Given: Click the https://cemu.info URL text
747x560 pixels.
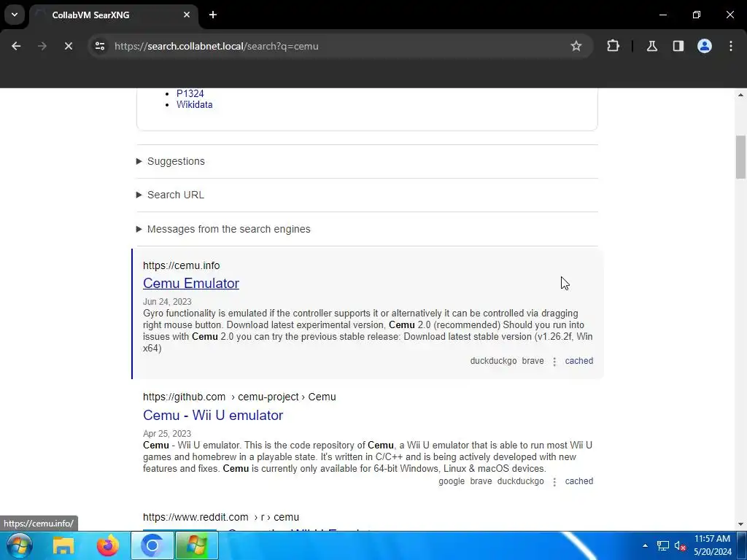Looking at the screenshot, I should coord(182,265).
